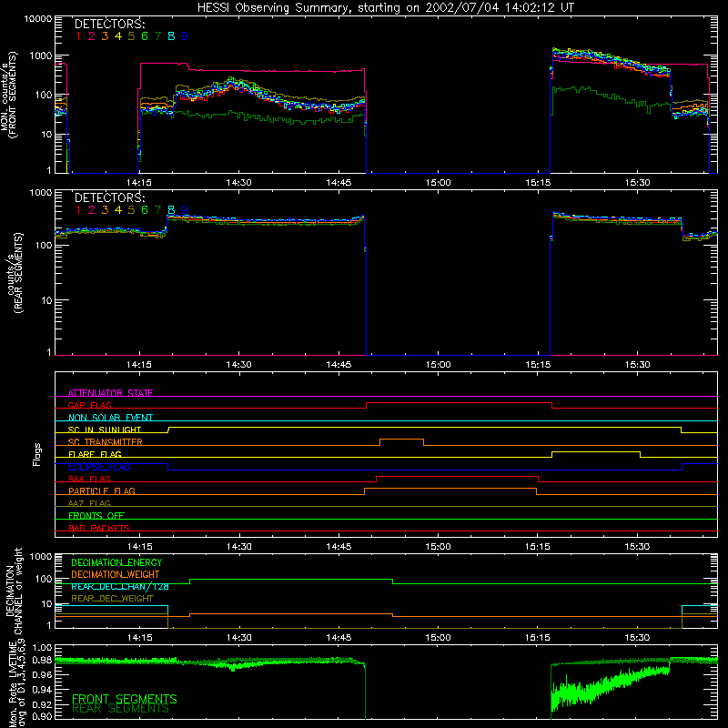Viewport: 728px width, 728px height.
Task: Click the A47_FLAG label
Action: coord(89,503)
